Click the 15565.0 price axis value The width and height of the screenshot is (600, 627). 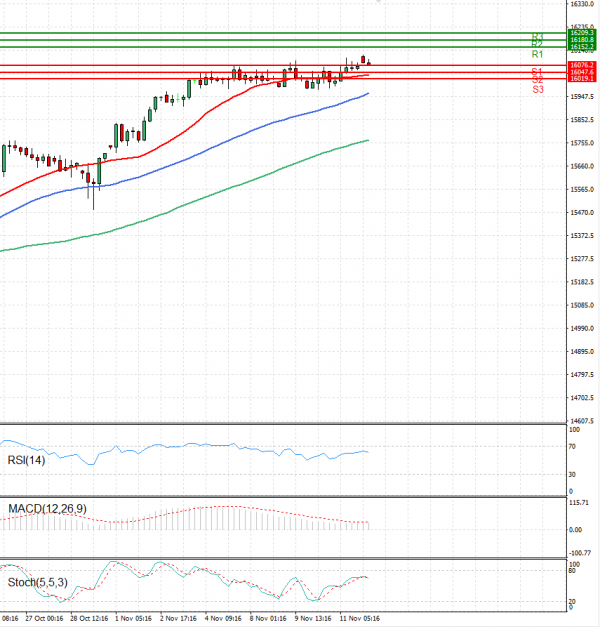582,190
